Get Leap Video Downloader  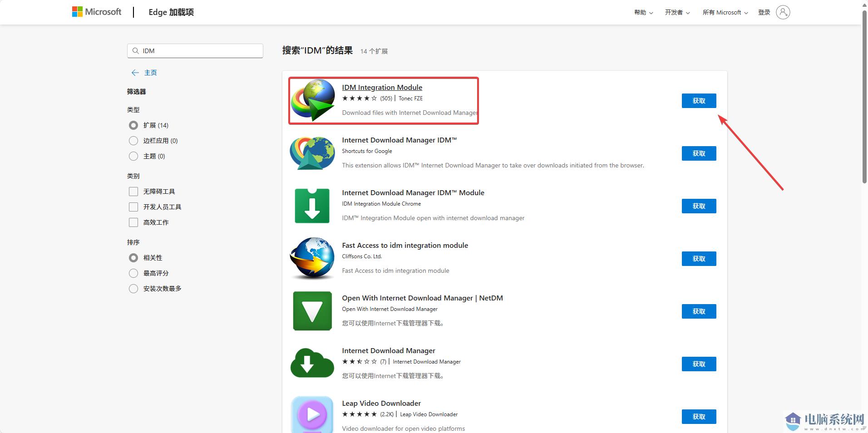point(699,417)
